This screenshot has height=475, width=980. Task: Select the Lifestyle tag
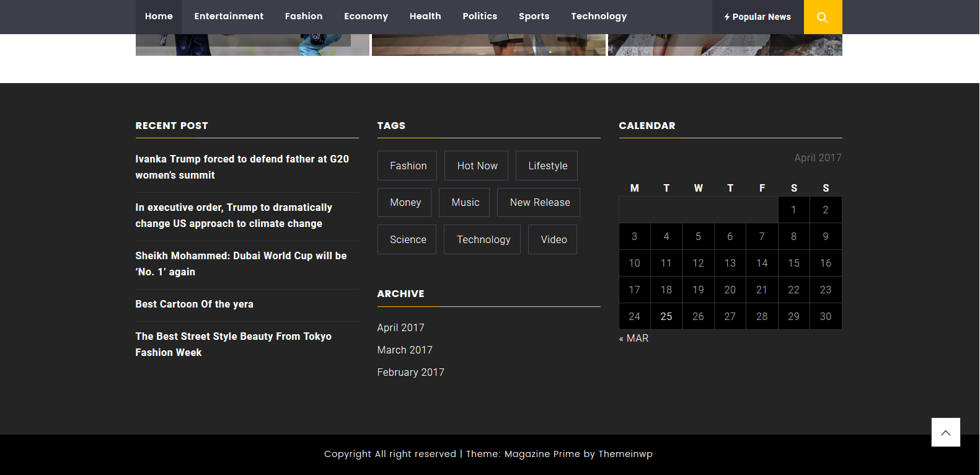[547, 166]
